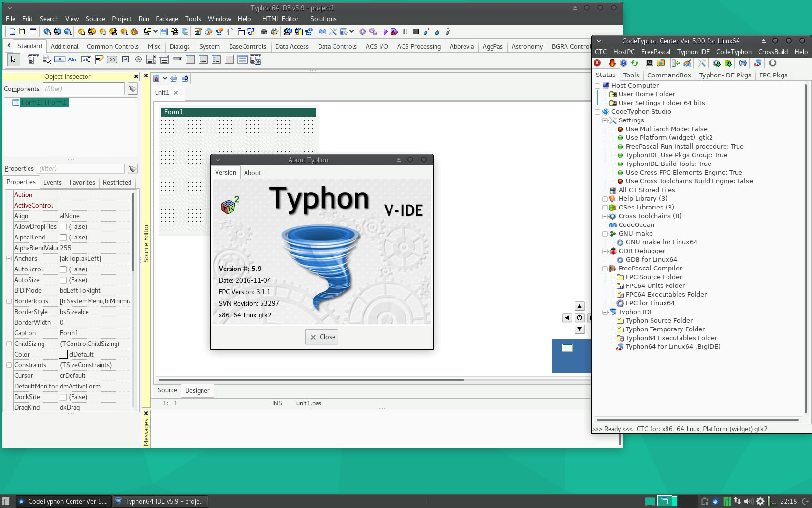Click the Close button in About Typhon
Screen dimensions: 812x508
pyautogui.click(x=322, y=337)
